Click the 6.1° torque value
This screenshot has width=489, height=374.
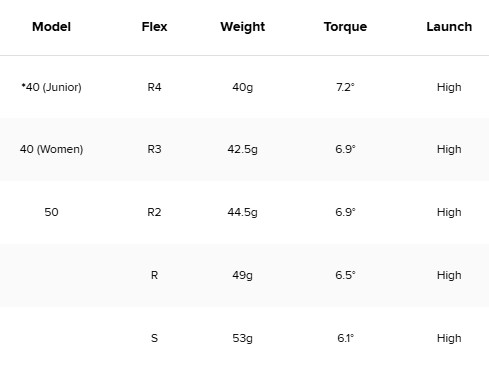click(345, 338)
